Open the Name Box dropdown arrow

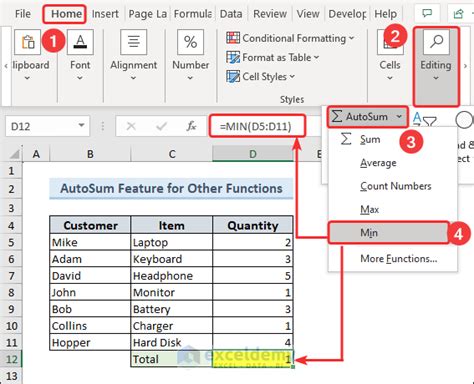(x=81, y=125)
